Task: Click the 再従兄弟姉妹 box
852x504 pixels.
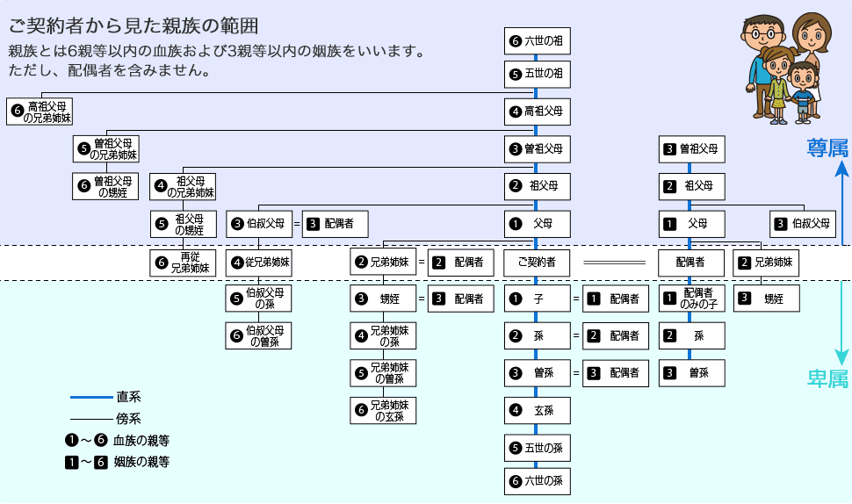Action: [x=183, y=262]
